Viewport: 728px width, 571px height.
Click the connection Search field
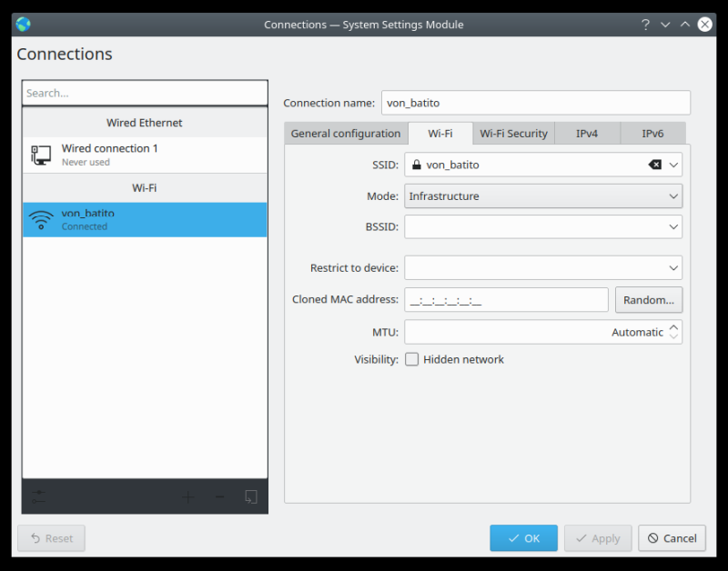(x=145, y=93)
